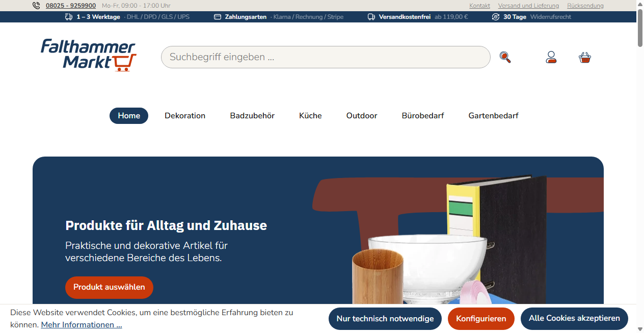Click the 1 – 3 Werktage text
This screenshot has height=333, width=644.
98,17
